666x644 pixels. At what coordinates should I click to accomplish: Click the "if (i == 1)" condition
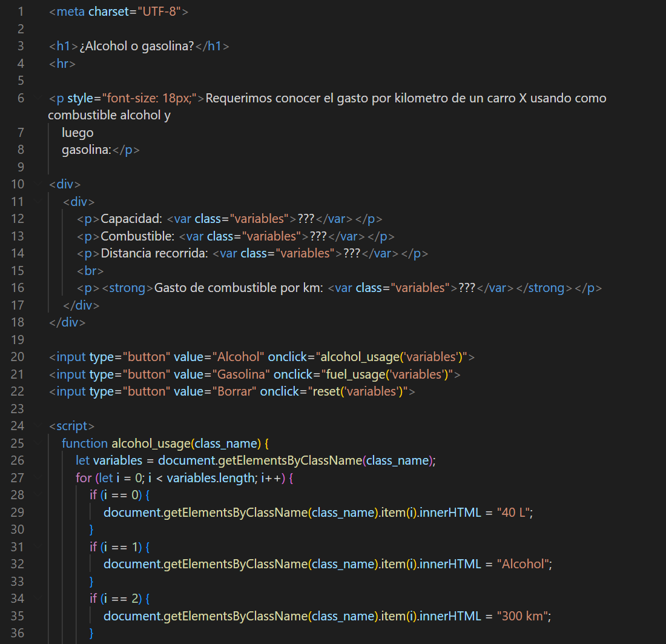(116, 546)
